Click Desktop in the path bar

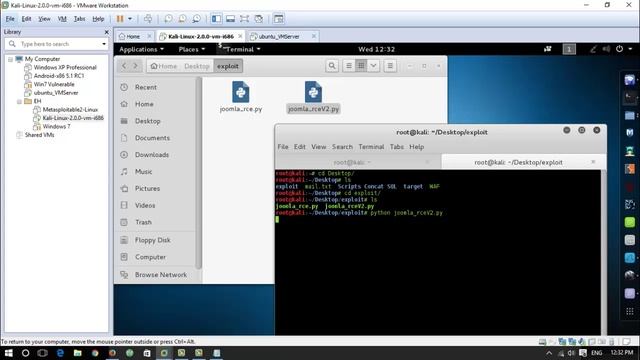point(197,66)
